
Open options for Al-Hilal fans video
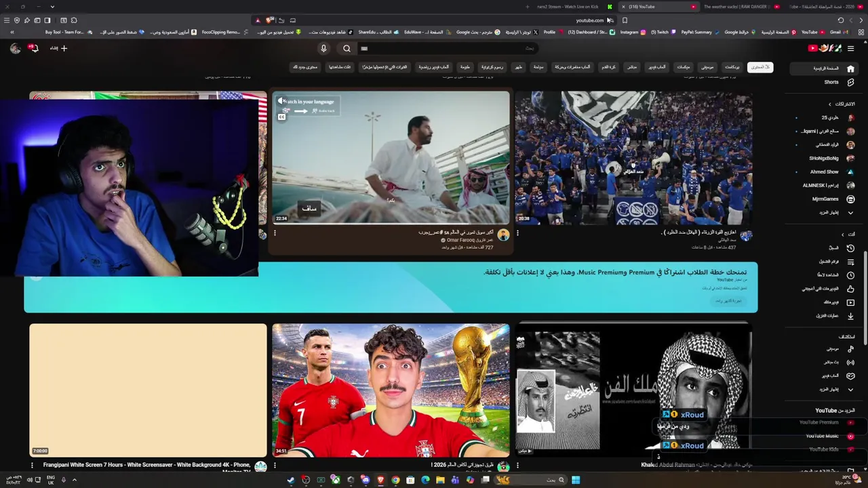point(517,233)
